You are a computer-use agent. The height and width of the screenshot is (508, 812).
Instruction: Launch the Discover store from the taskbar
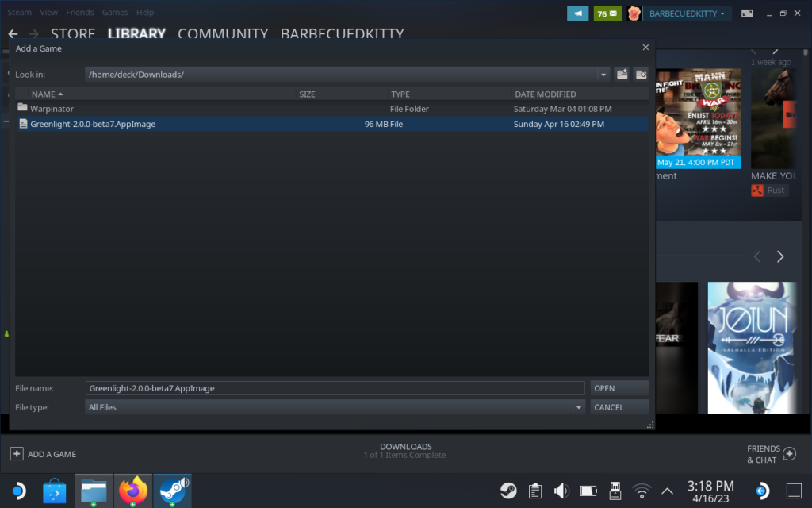click(55, 491)
